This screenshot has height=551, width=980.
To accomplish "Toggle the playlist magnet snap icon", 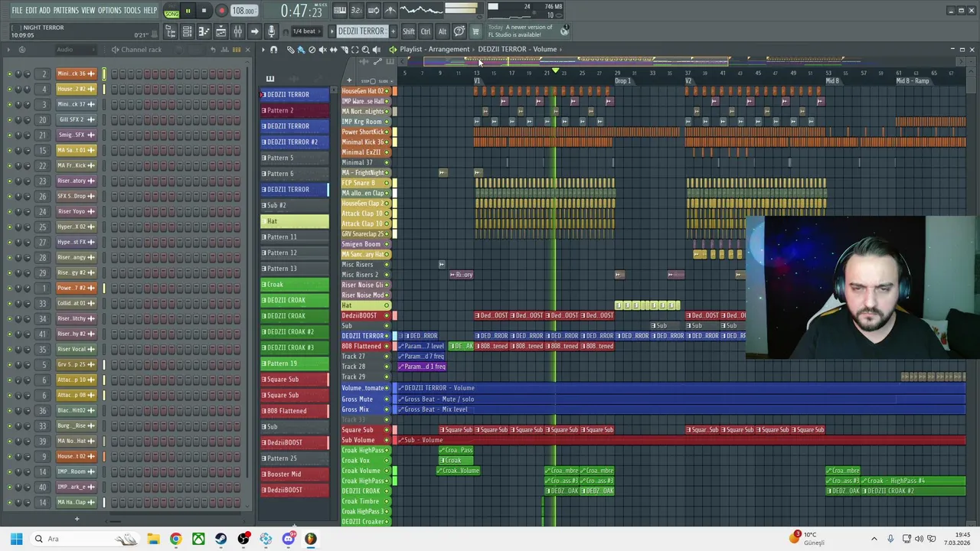I will pyautogui.click(x=274, y=50).
